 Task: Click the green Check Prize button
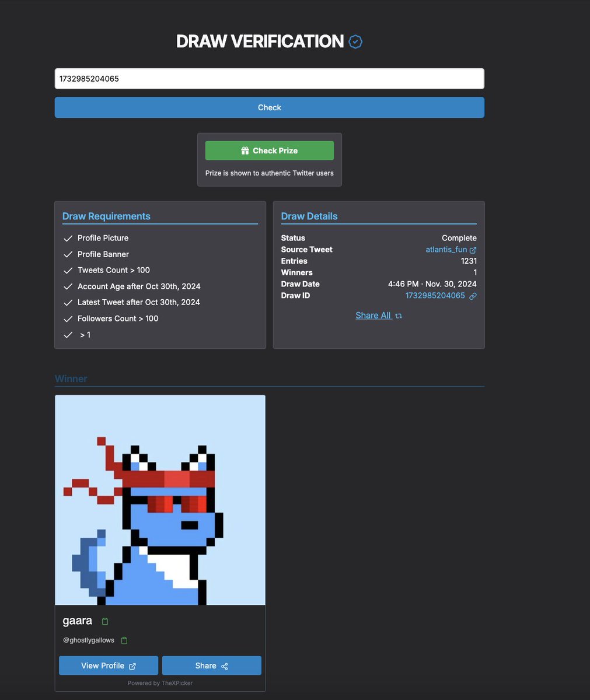(x=269, y=150)
